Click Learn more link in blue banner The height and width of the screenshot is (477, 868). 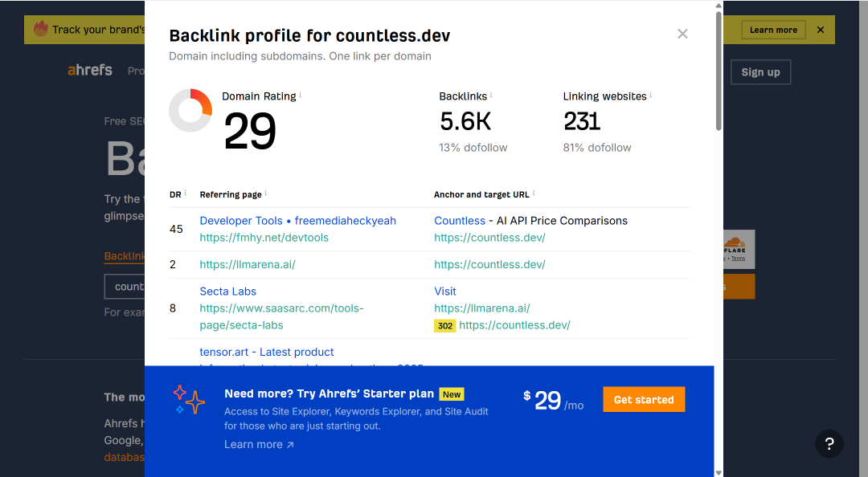[259, 444]
